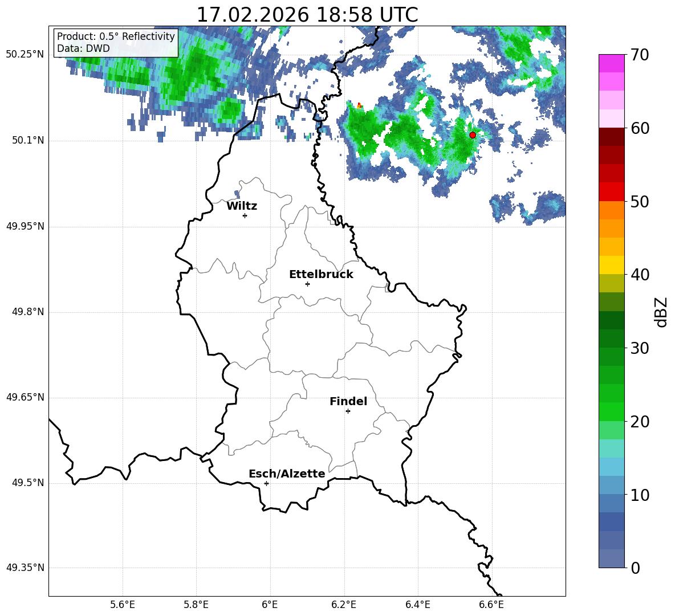
Task: Click the orange swatch just below 50
Action: coord(611,210)
